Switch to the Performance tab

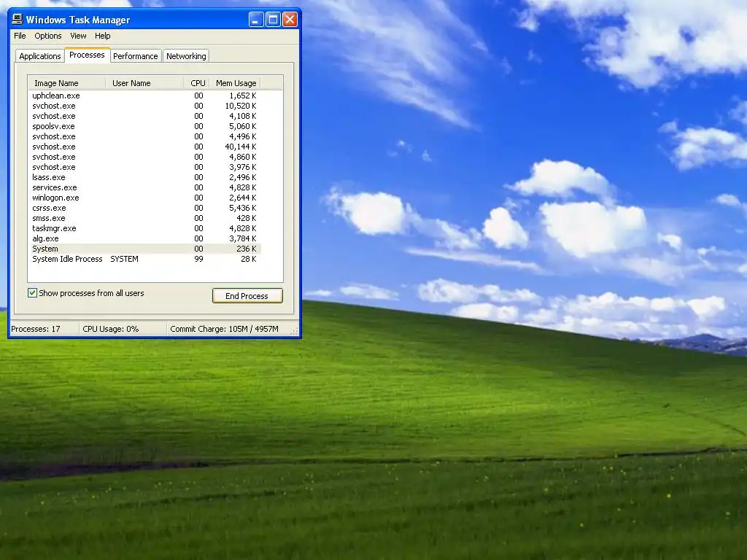pyautogui.click(x=135, y=56)
